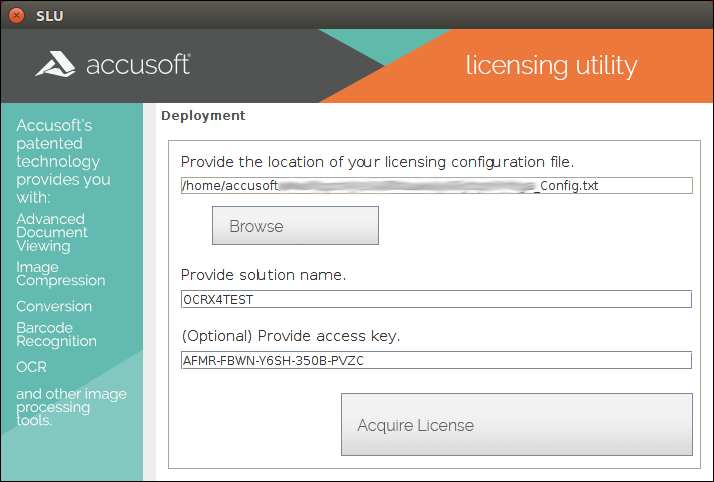Click the 'Provide solution name' label
This screenshot has height=482, width=714.
(263, 275)
